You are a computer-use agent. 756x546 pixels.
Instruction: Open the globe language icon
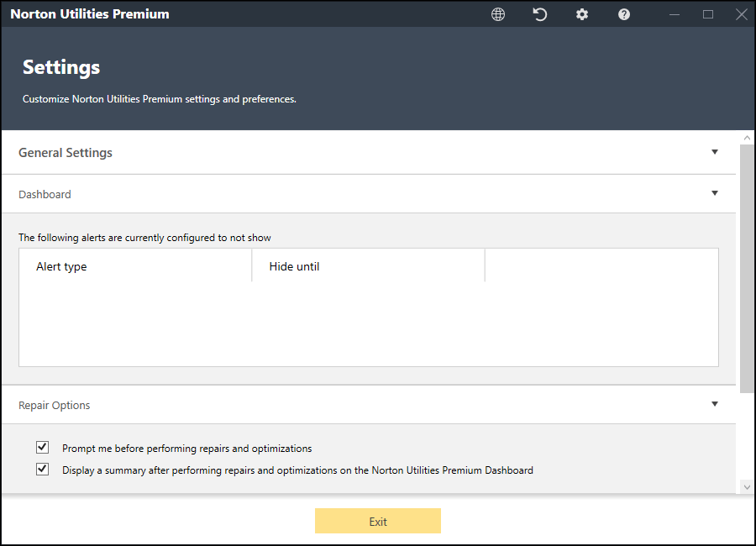click(x=498, y=14)
